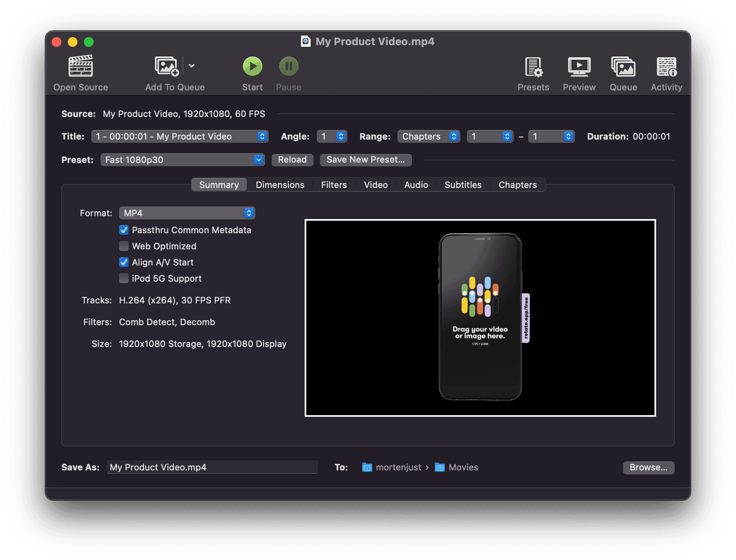Click the Save New Preset button
This screenshot has width=736, height=560.
pyautogui.click(x=366, y=160)
